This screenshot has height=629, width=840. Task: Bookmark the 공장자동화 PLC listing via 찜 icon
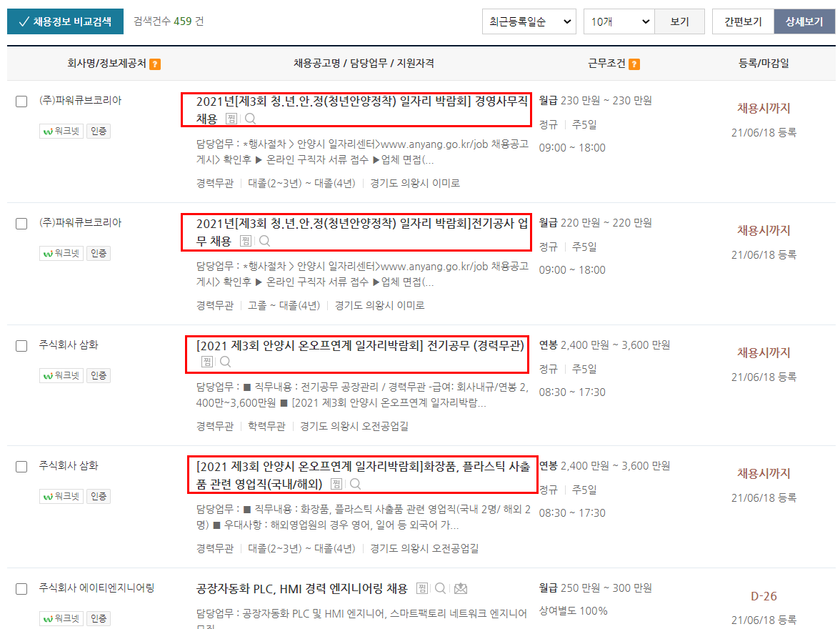pos(422,588)
